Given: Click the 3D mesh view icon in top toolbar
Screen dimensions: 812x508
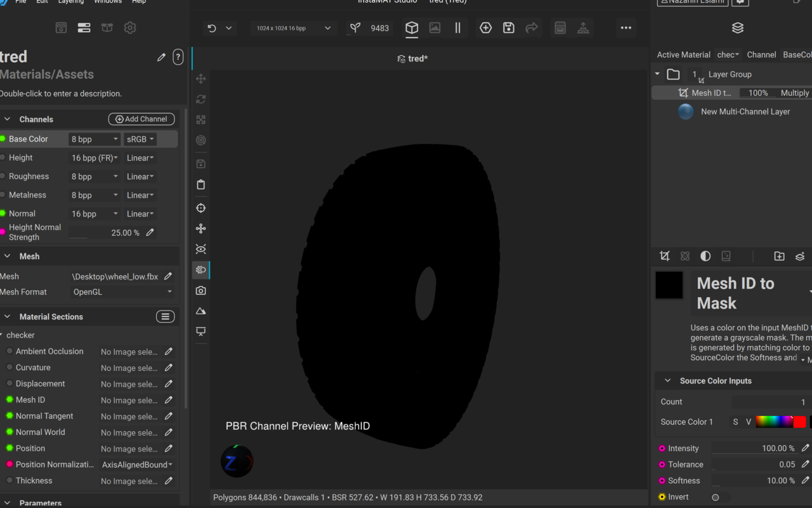Looking at the screenshot, I should [411, 29].
